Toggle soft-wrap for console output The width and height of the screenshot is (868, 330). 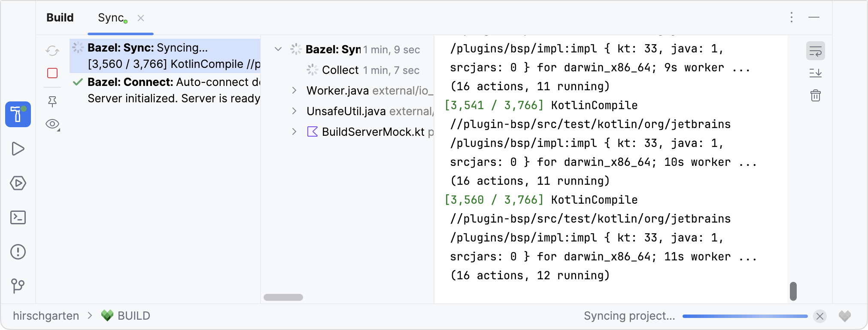point(816,51)
